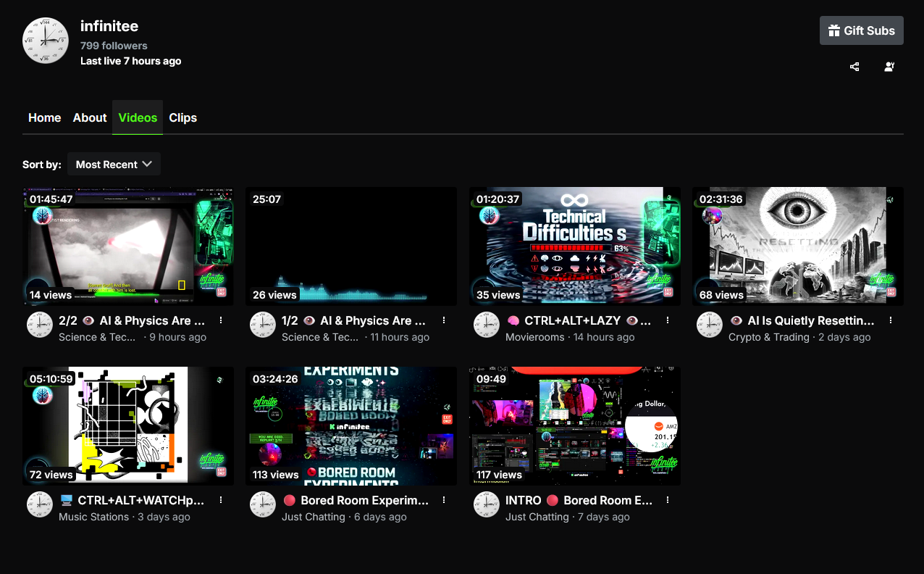
Task: Open the Resetting eye video thumbnail
Action: coord(798,246)
